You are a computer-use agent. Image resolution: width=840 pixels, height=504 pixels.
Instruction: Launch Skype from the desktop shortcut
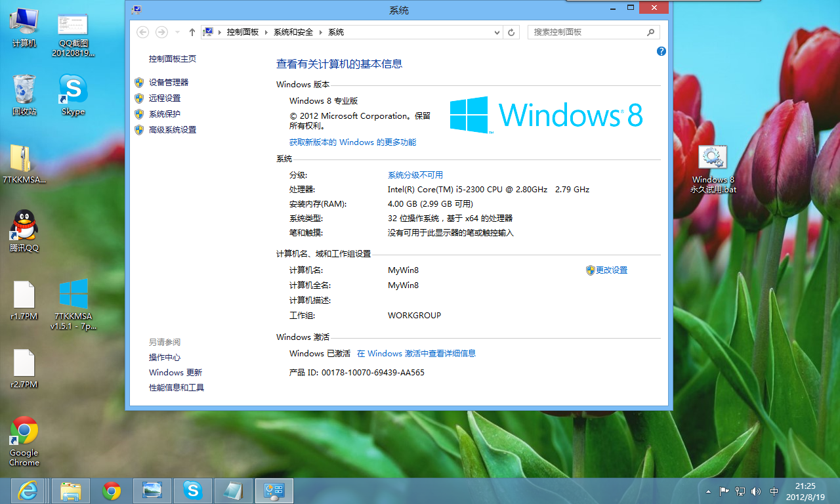click(x=73, y=94)
